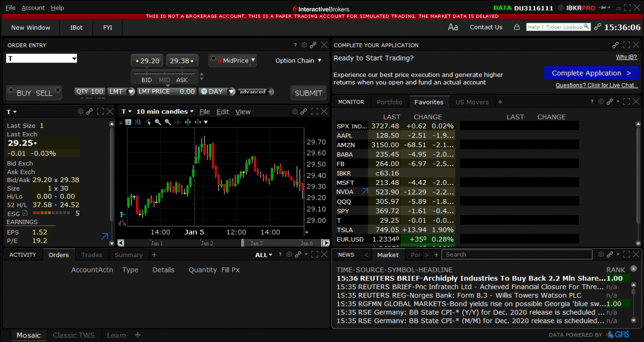The image size is (644, 342).
Task: Select the trendline drawing tool on the chart
Action: click(148, 122)
